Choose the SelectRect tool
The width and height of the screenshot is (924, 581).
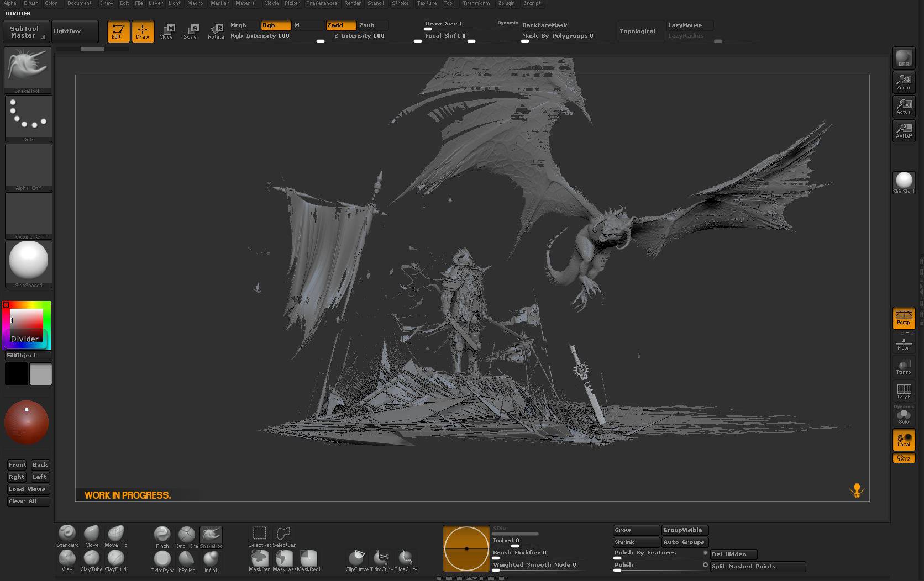click(259, 536)
